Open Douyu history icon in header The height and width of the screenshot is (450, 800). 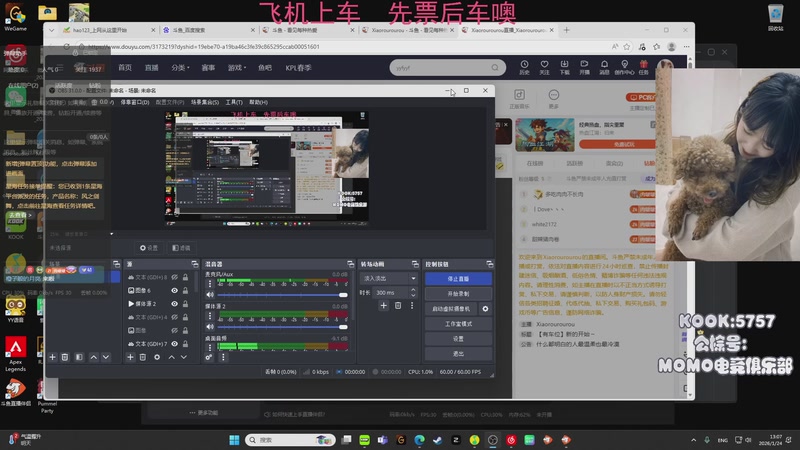click(x=524, y=67)
